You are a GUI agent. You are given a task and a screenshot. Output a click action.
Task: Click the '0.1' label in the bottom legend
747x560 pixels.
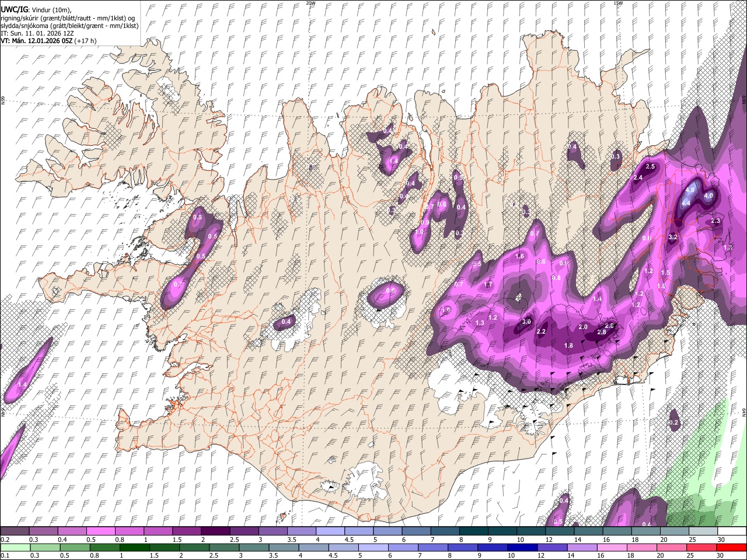5,556
